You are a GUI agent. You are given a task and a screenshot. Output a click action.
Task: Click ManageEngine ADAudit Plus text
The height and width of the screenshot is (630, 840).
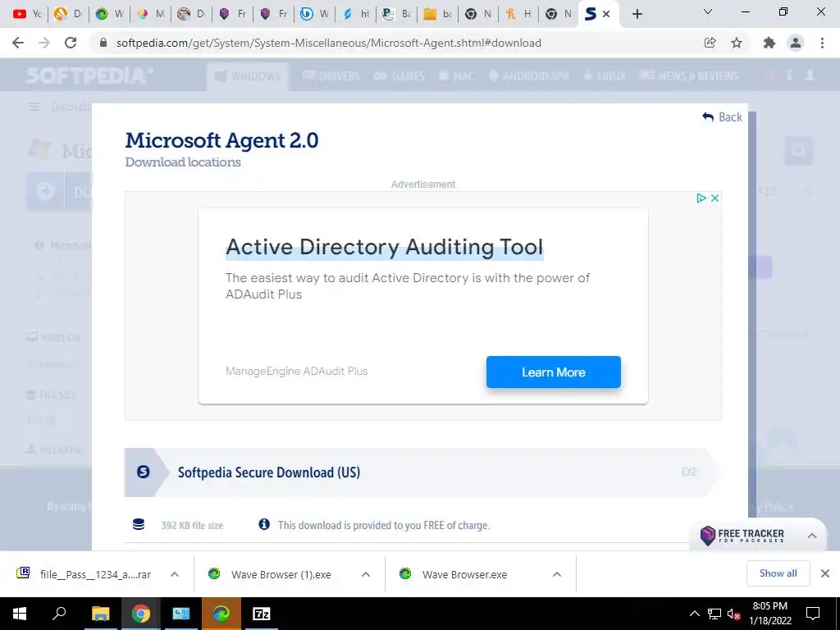coord(296,371)
